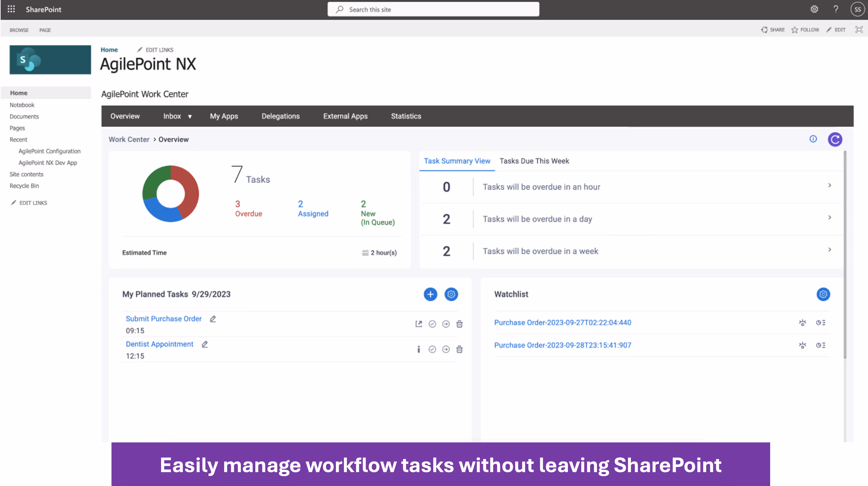The width and height of the screenshot is (868, 486).
Task: Open the BROWSE ribbon tab
Action: [x=19, y=30]
